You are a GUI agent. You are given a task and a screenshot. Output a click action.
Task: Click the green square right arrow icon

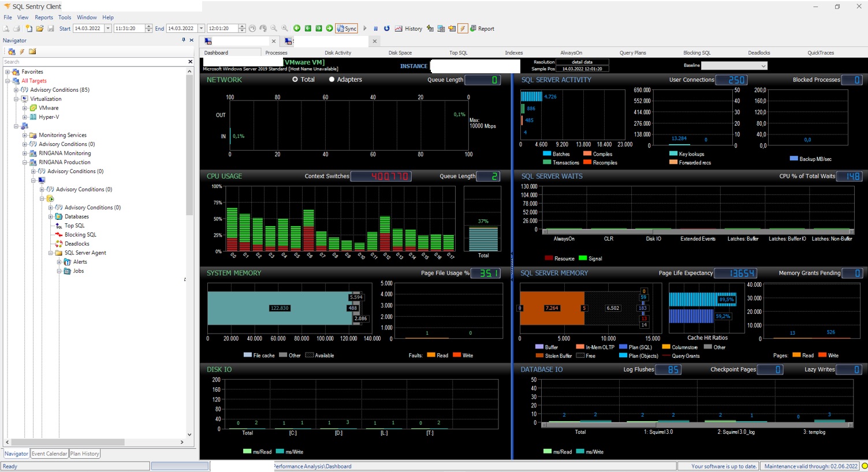pyautogui.click(x=319, y=28)
